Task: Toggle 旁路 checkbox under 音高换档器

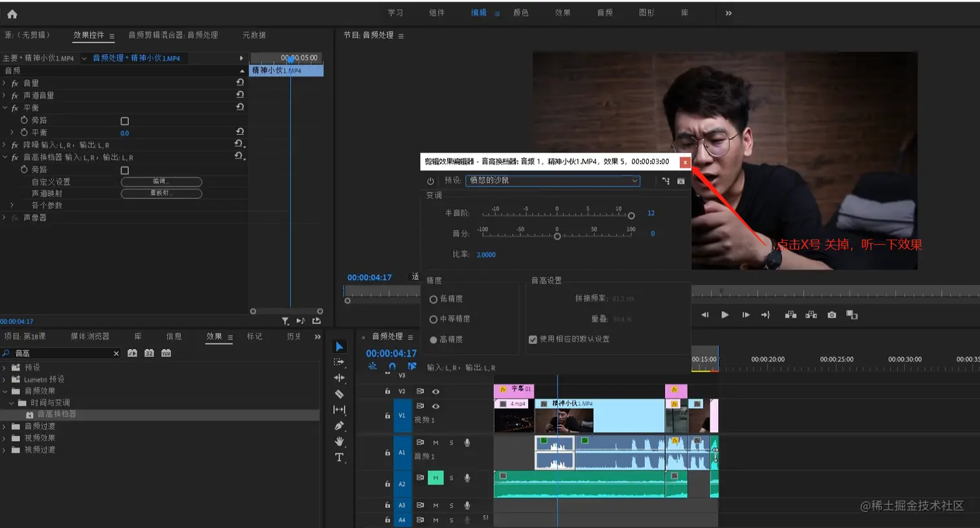Action: point(125,170)
